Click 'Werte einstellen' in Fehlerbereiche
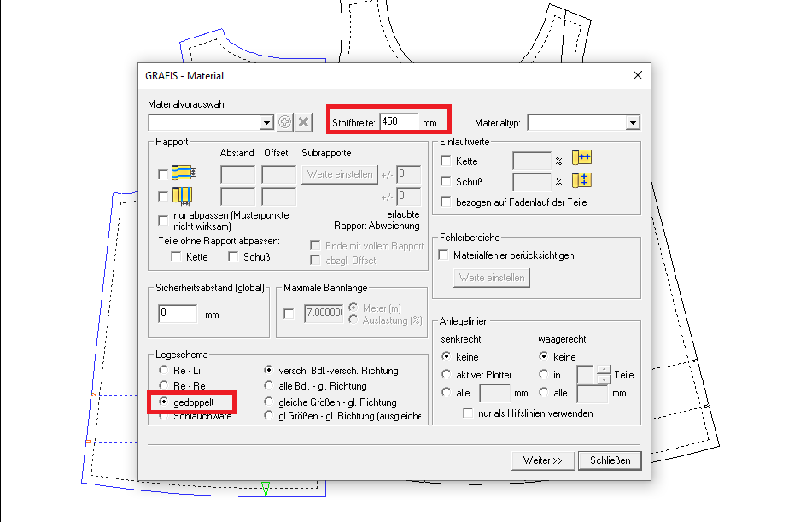 (x=492, y=278)
